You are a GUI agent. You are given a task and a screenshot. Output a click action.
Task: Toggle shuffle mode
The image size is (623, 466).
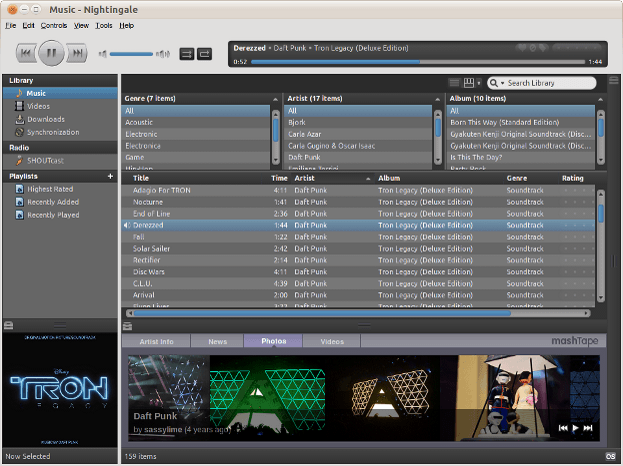pyautogui.click(x=187, y=54)
